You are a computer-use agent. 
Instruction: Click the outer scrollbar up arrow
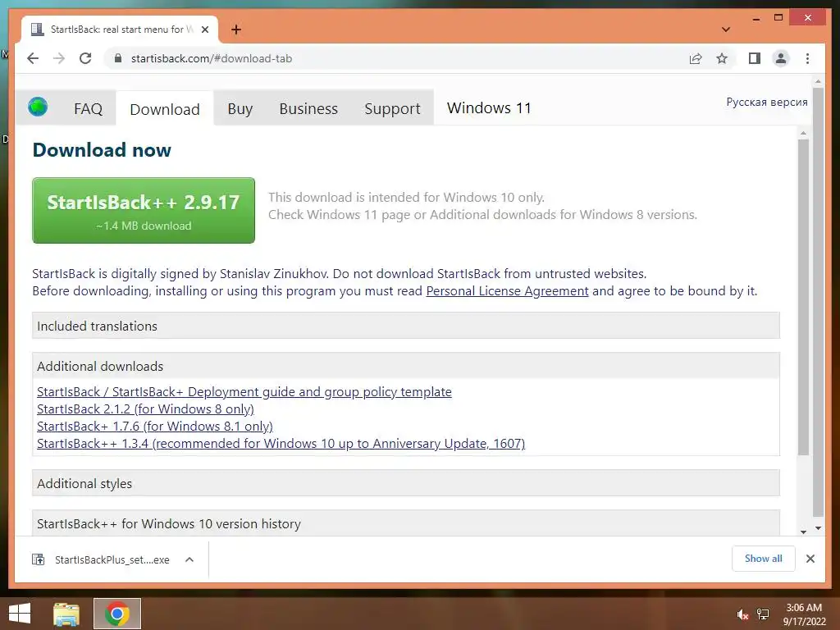pos(818,81)
